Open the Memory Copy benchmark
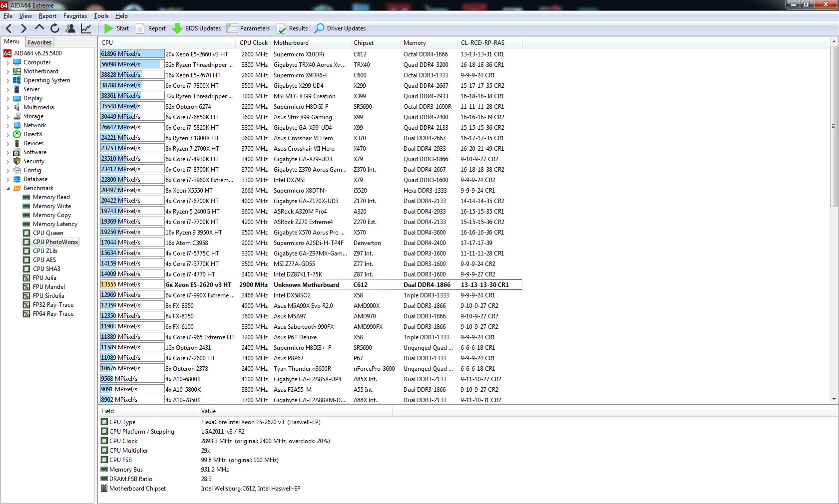 (x=51, y=215)
